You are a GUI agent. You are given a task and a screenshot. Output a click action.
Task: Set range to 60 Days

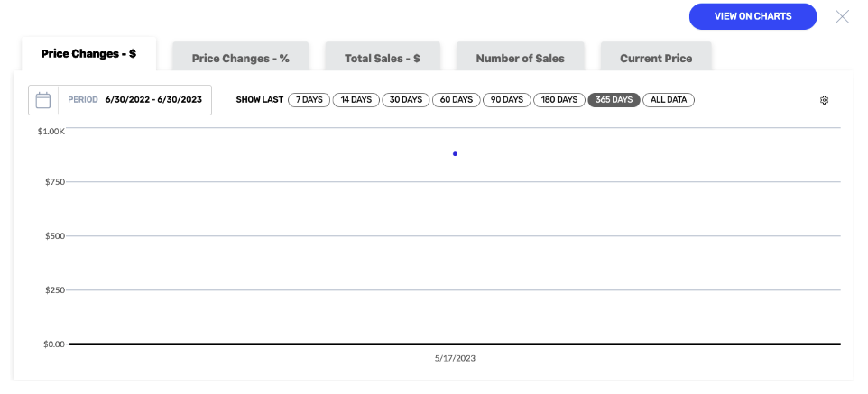click(x=457, y=100)
